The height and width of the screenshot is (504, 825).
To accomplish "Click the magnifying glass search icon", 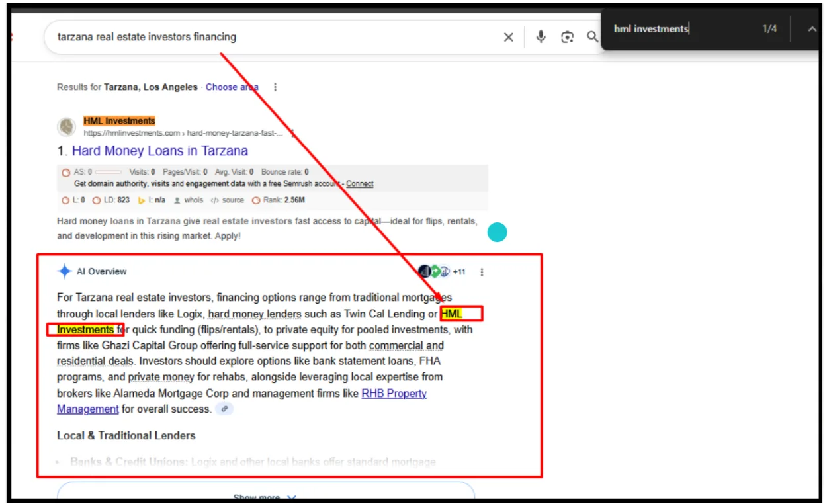I will 592,37.
